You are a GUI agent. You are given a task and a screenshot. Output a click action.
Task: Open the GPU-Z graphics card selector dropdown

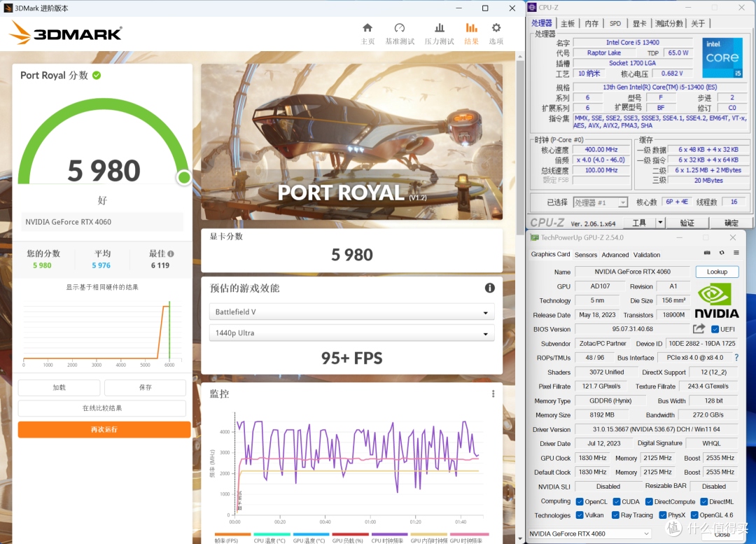tap(589, 533)
